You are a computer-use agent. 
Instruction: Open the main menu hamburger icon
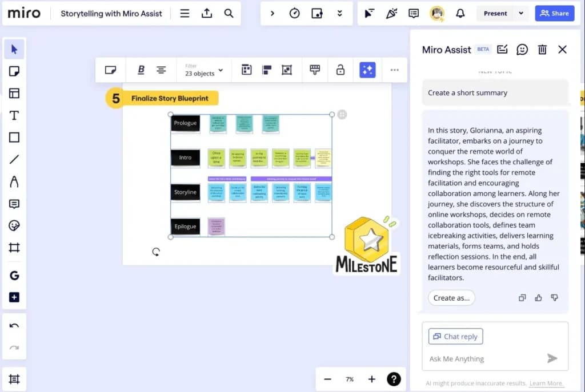[x=185, y=14]
